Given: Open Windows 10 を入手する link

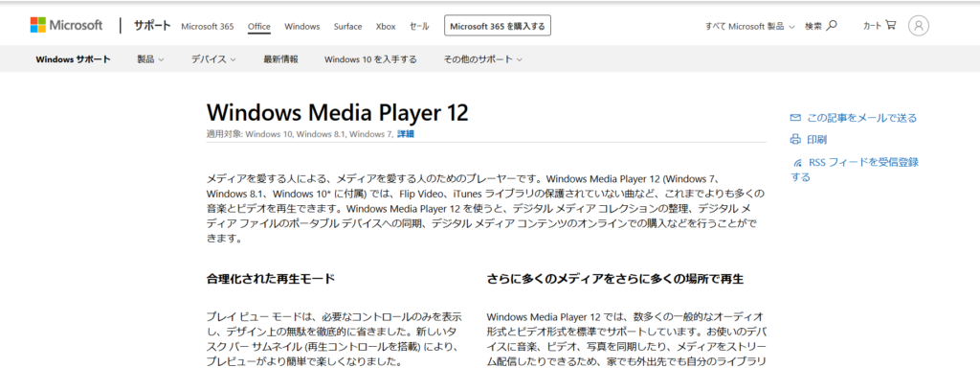Looking at the screenshot, I should pyautogui.click(x=370, y=59).
